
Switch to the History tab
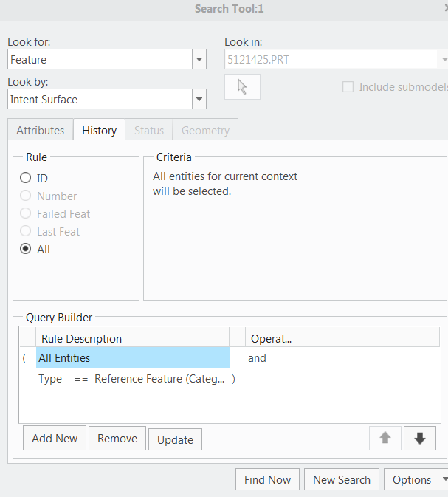pos(99,131)
